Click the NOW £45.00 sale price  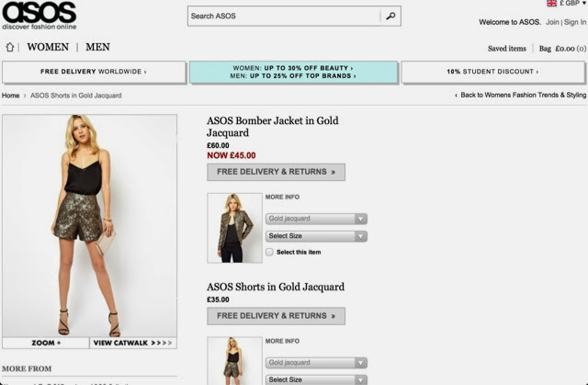[232, 155]
